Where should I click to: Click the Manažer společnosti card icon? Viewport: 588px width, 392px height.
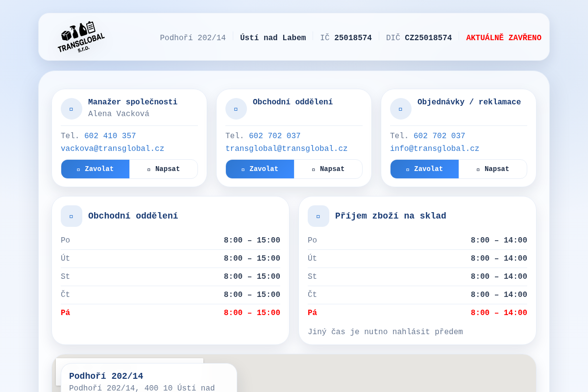[x=72, y=109]
